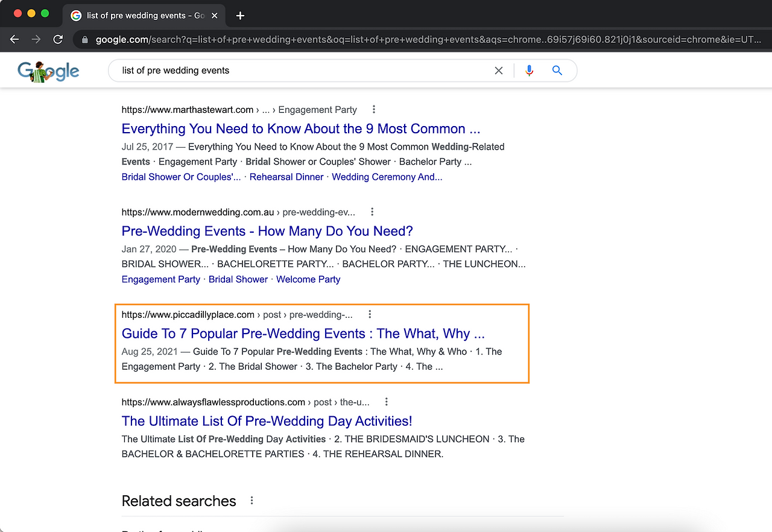Image resolution: width=772 pixels, height=532 pixels.
Task: Open a new tab with plus icon
Action: (x=240, y=16)
